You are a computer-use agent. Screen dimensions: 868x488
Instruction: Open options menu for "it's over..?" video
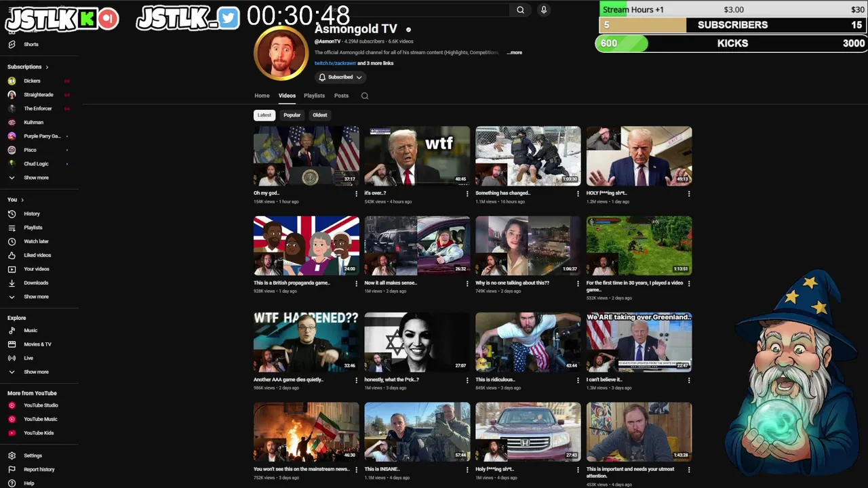tap(467, 194)
